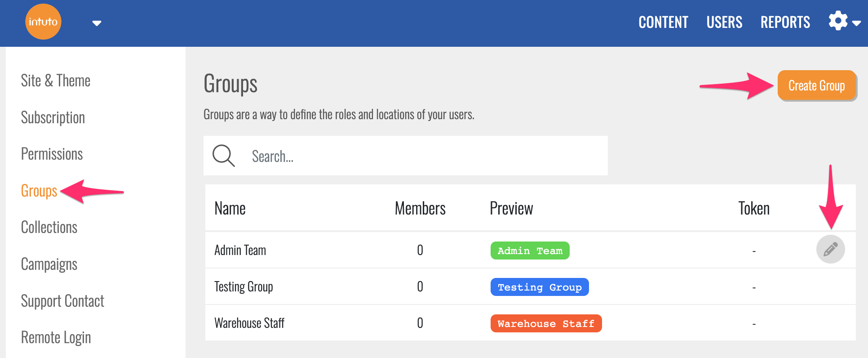Image resolution: width=868 pixels, height=358 pixels.
Task: Select Permissions in the sidebar
Action: click(x=52, y=154)
